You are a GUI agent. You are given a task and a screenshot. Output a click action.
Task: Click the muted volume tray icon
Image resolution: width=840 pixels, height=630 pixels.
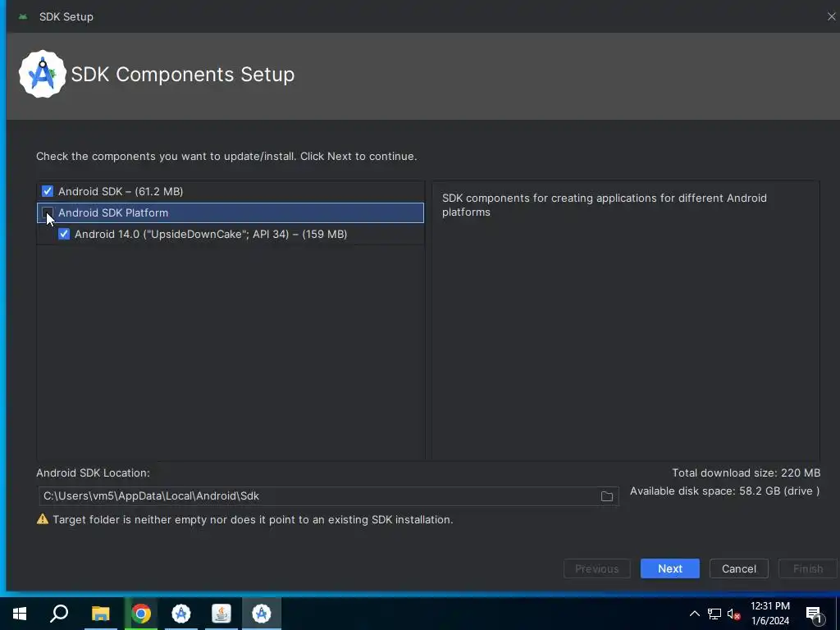tap(733, 614)
